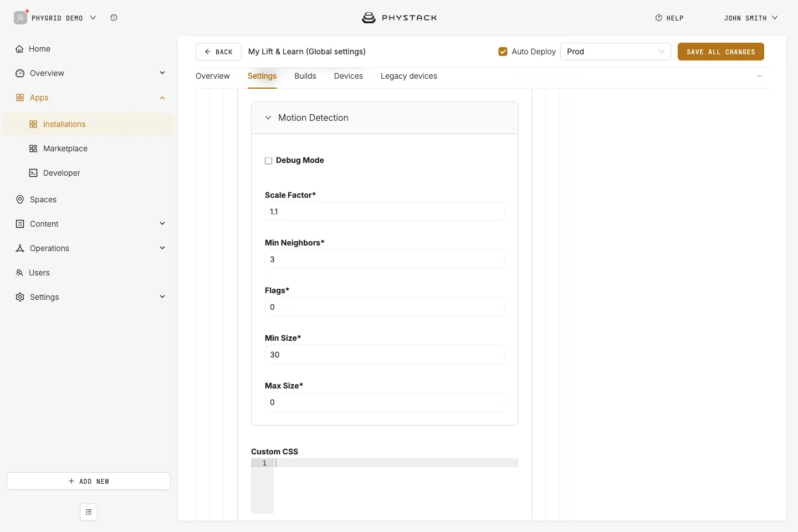Collapse the Apps sidebar chevron
Image resolution: width=798 pixels, height=532 pixels.
(162, 98)
